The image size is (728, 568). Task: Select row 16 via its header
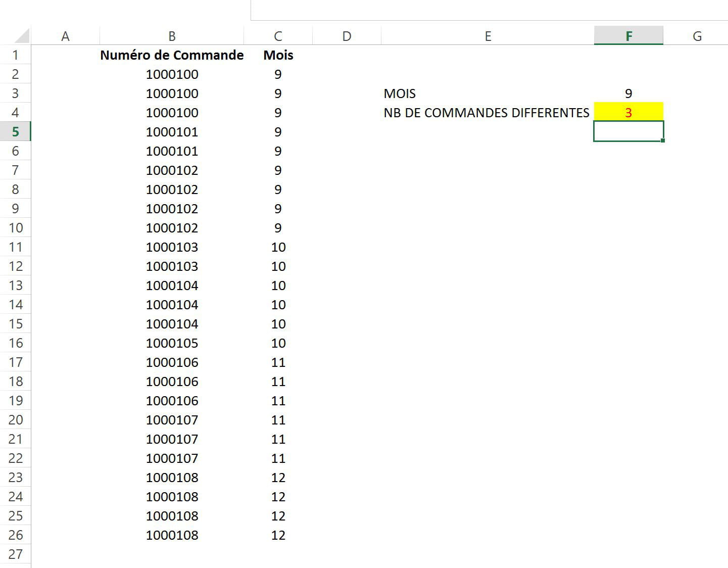click(x=15, y=343)
